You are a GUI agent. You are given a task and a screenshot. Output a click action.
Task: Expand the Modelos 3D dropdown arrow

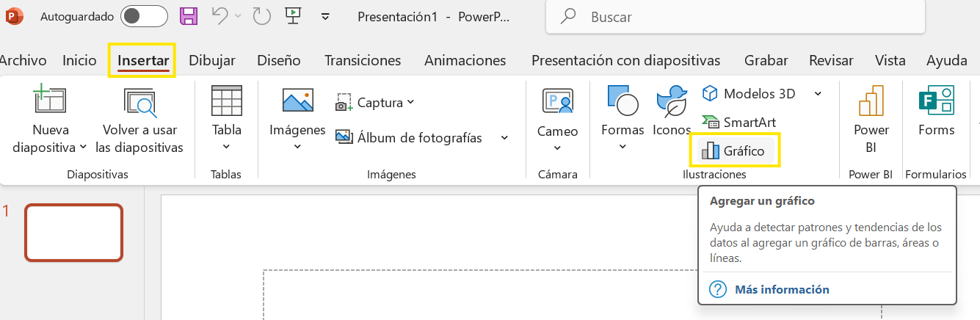coord(818,94)
